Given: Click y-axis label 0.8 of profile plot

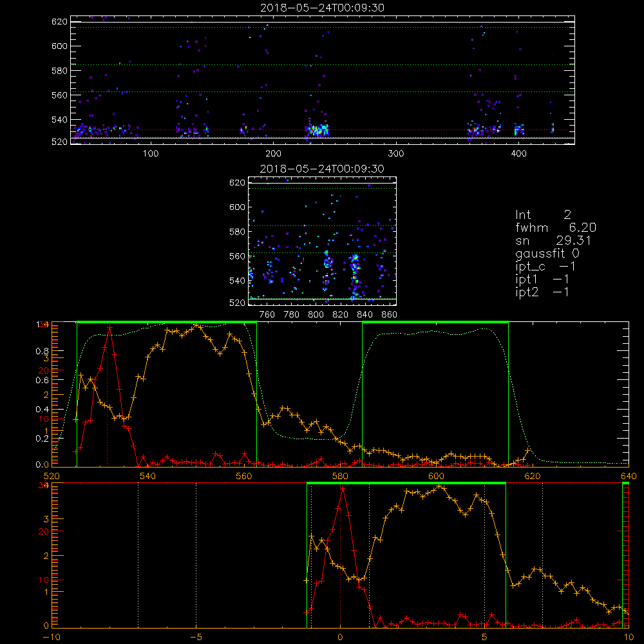Looking at the screenshot, I should [x=43, y=351].
